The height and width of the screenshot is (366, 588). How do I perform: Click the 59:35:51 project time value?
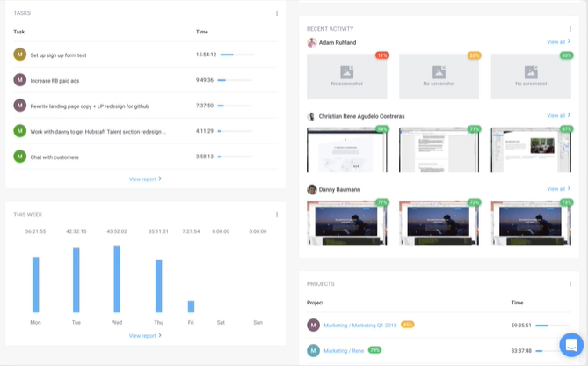[521, 325]
